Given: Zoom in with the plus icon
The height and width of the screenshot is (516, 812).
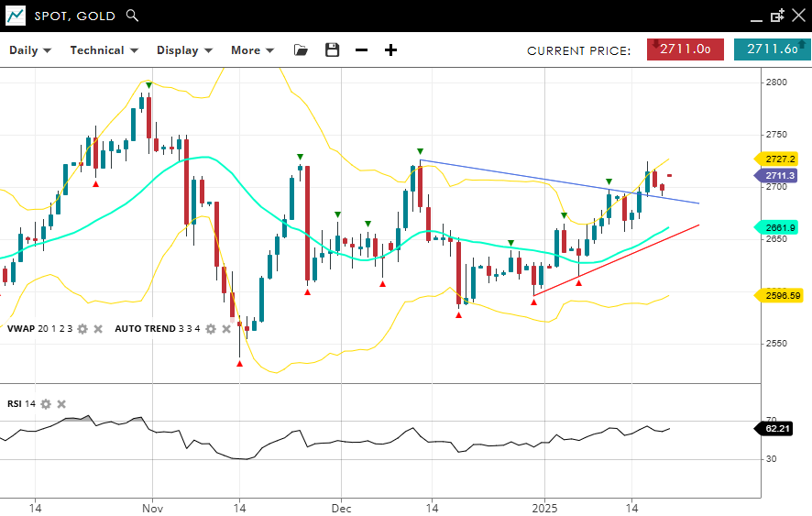Looking at the screenshot, I should tap(390, 50).
